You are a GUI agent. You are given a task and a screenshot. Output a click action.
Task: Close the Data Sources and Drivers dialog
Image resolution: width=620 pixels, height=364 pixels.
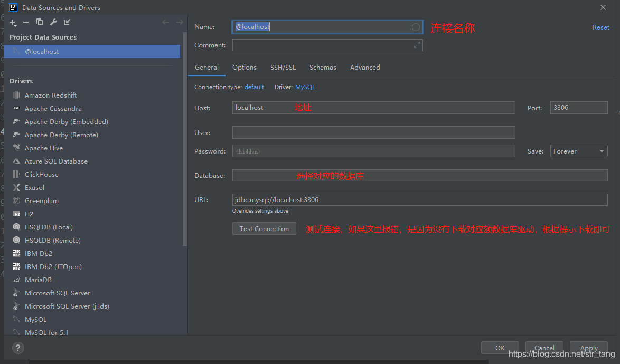[x=603, y=7]
